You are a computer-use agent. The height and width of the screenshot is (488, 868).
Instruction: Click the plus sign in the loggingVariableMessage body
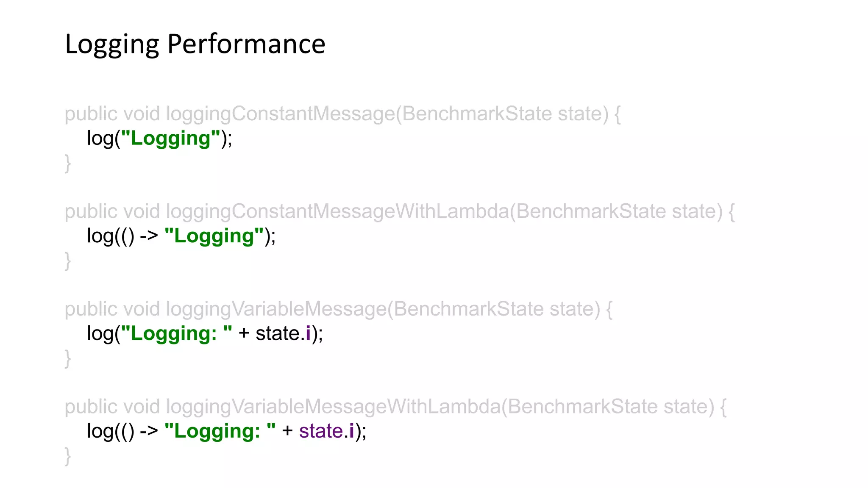point(244,334)
